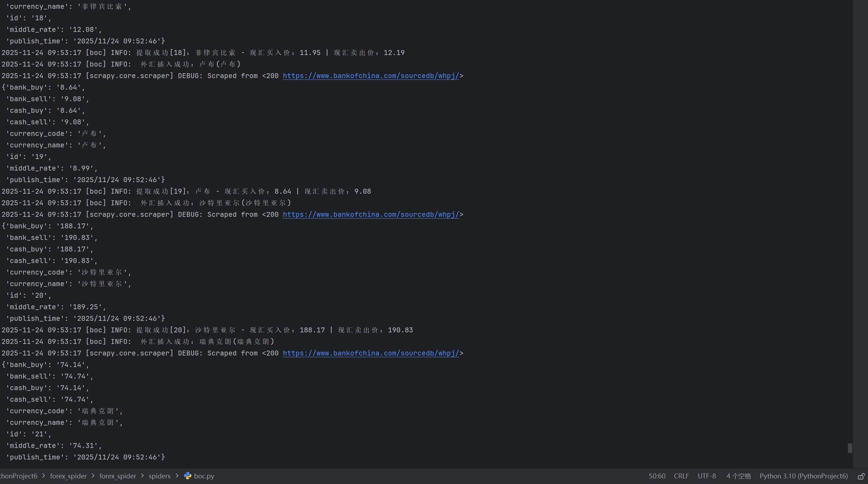The image size is (868, 484).
Task: Open the UTF-8 file encoding selector
Action: point(707,476)
